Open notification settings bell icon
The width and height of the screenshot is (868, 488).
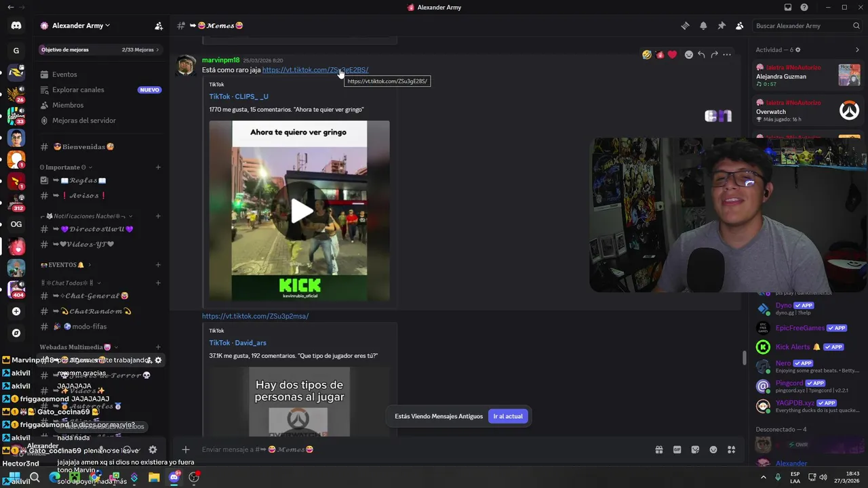[703, 26]
